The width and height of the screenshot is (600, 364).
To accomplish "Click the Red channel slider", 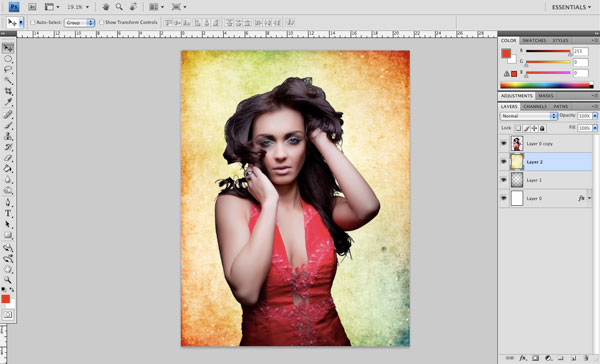I will [x=548, y=51].
